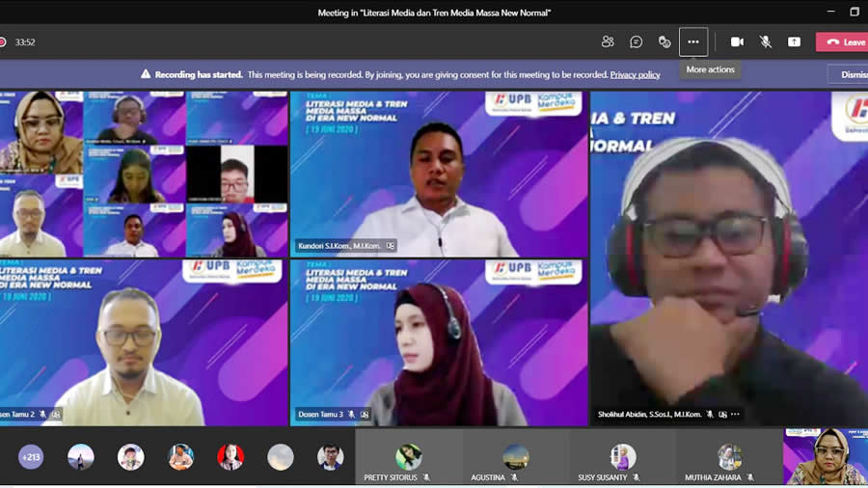Screen dimensions: 868x488
Task: Select PRETTY SITORUS participant tile
Action: coord(409,458)
